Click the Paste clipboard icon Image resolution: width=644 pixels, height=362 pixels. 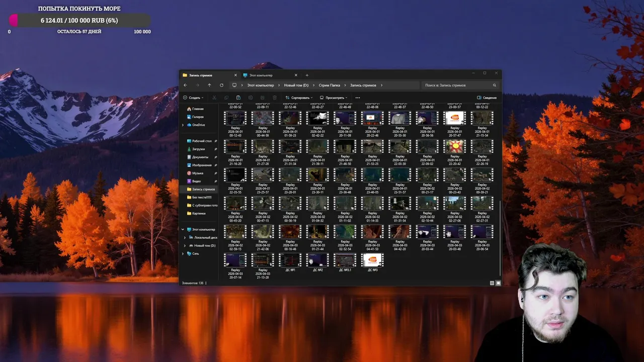238,98
